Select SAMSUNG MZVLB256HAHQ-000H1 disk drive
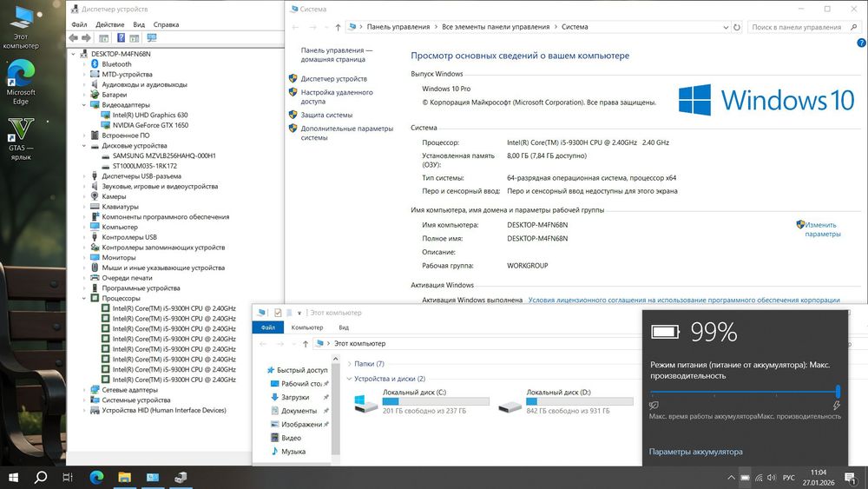This screenshot has width=868, height=489. (164, 155)
